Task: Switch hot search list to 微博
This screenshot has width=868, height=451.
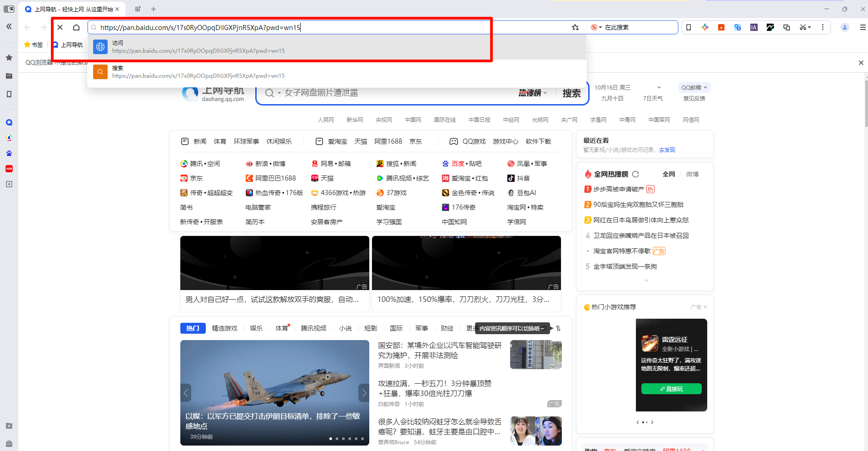Action: (692, 174)
